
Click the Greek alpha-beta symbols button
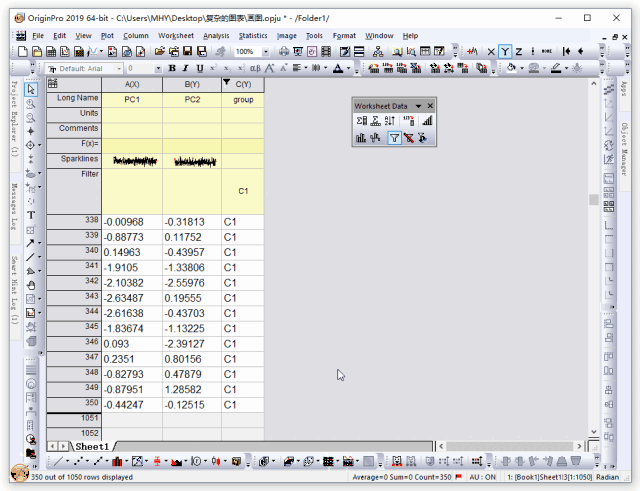(255, 68)
